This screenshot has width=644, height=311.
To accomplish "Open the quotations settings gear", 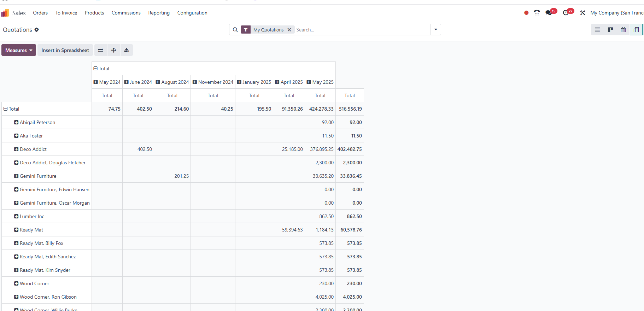I will [37, 30].
